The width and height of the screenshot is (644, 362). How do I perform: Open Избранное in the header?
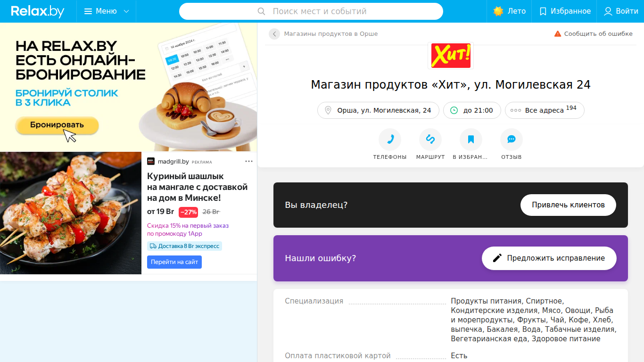click(x=565, y=11)
